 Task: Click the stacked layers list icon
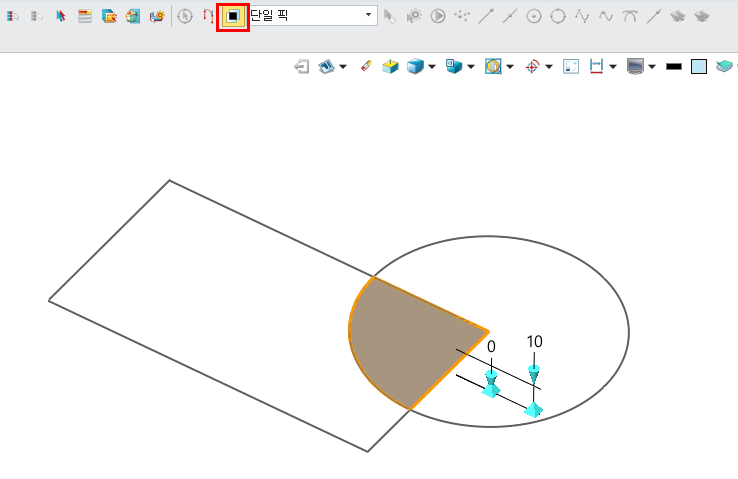click(85, 16)
